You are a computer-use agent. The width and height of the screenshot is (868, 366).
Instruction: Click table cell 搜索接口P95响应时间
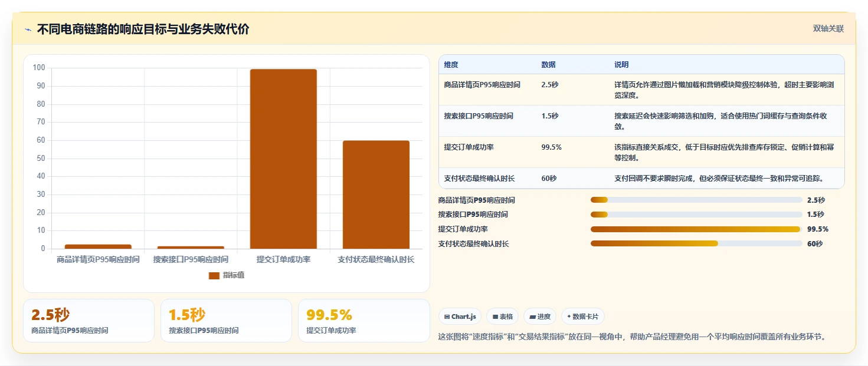coord(479,116)
